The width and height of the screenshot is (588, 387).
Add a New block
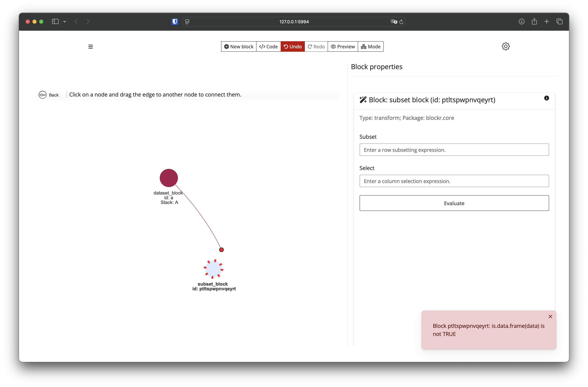pyautogui.click(x=239, y=47)
